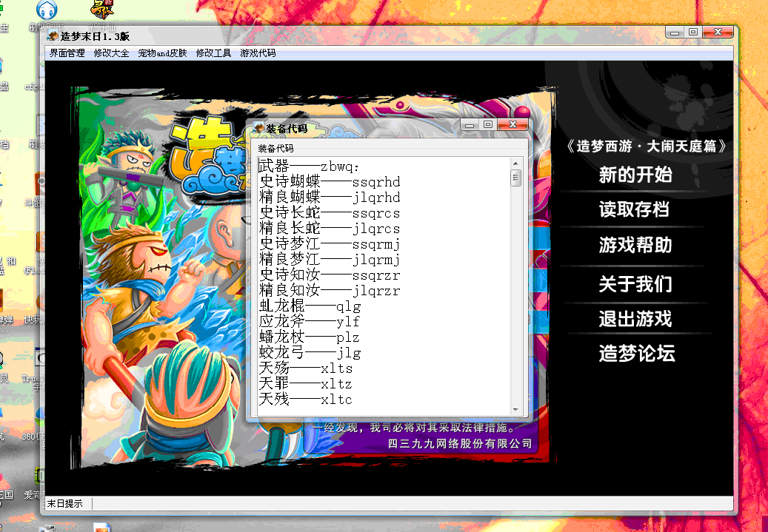
Task: Click the scrollbar thumb in 装备代码 window
Action: [x=515, y=177]
